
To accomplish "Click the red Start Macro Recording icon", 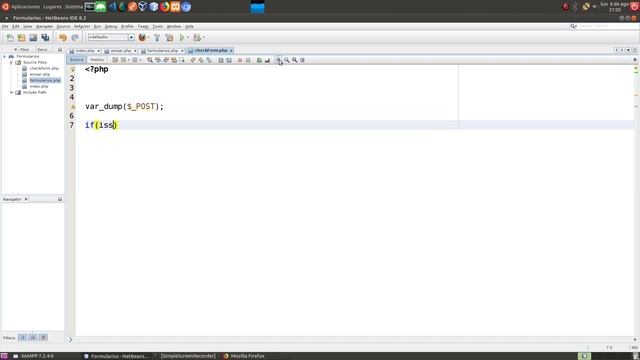I will click(x=240, y=60).
